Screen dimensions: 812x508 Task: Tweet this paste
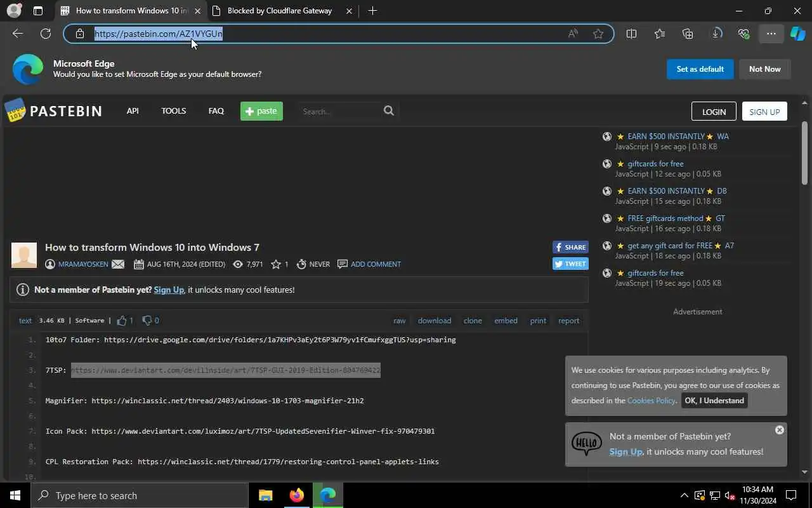click(570, 264)
